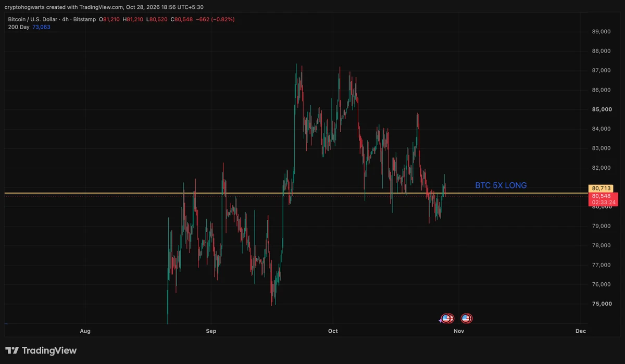Click the open value 'O81,210'

[x=109, y=19]
